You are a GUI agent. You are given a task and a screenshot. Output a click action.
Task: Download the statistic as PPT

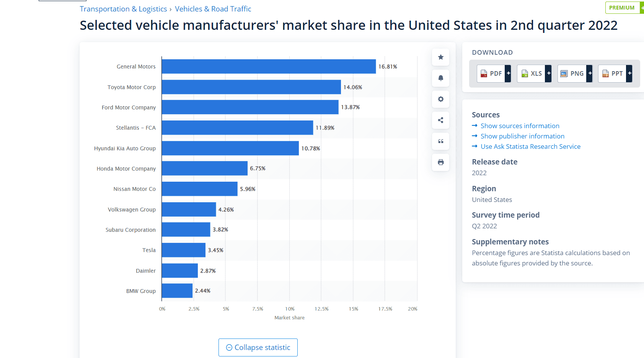coord(615,73)
